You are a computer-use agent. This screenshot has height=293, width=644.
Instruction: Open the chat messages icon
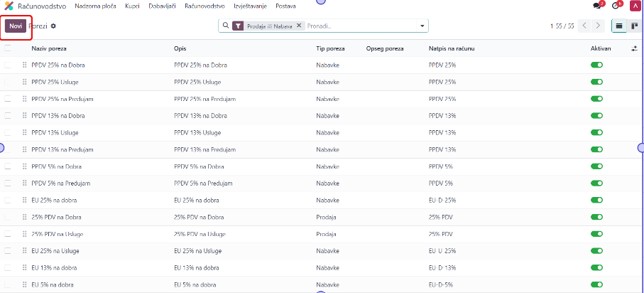coord(598,6)
